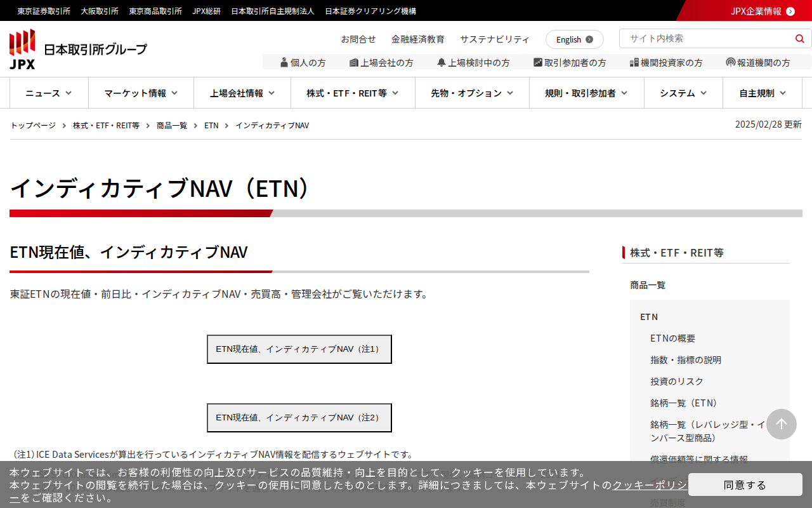Click the インディカティブNAV breadcrumb text
This screenshot has height=508, width=812.
click(272, 125)
